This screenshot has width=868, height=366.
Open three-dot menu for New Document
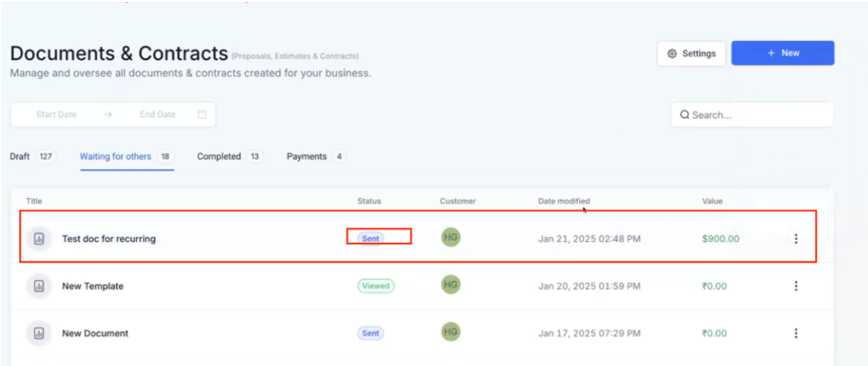[x=796, y=334]
